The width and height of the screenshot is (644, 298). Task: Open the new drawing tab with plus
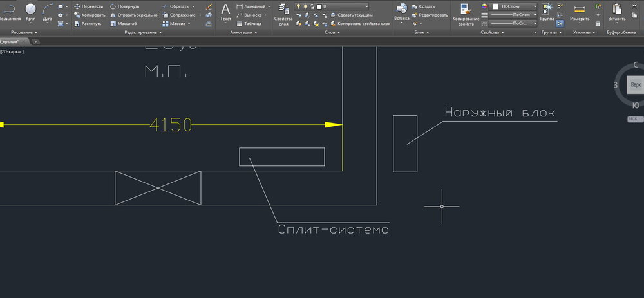pyautogui.click(x=35, y=41)
